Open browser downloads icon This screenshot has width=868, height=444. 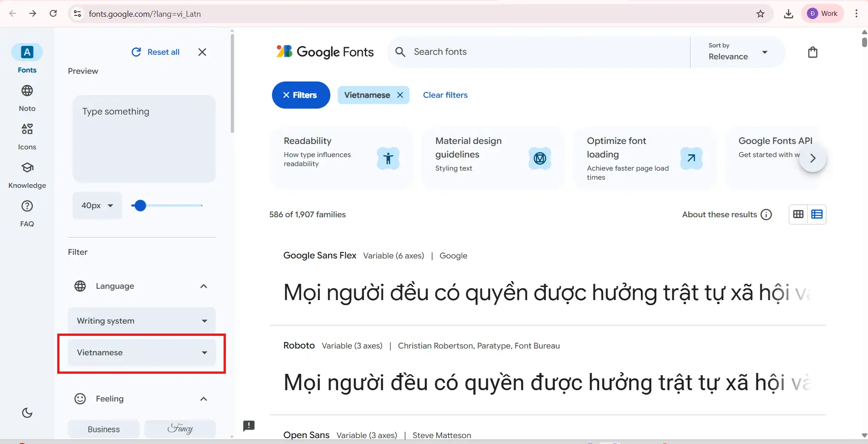point(788,14)
